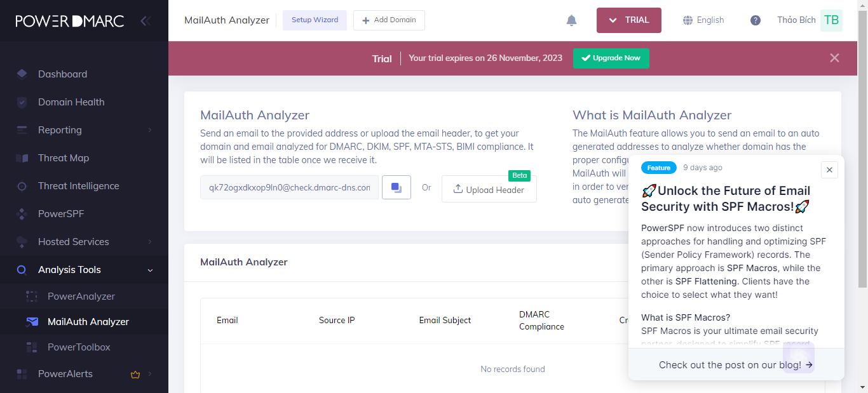Open Threat Intelligence

pyautogui.click(x=79, y=186)
